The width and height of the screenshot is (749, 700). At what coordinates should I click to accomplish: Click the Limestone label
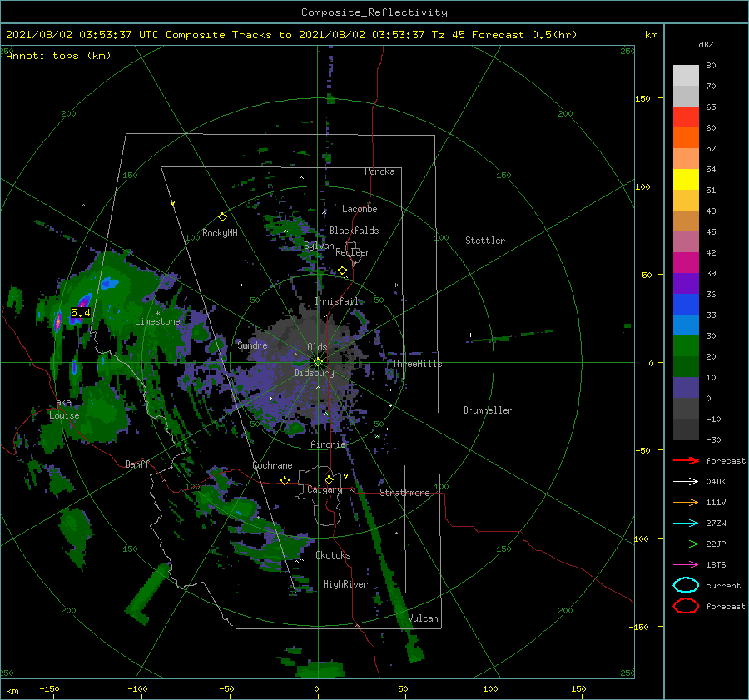(x=157, y=321)
